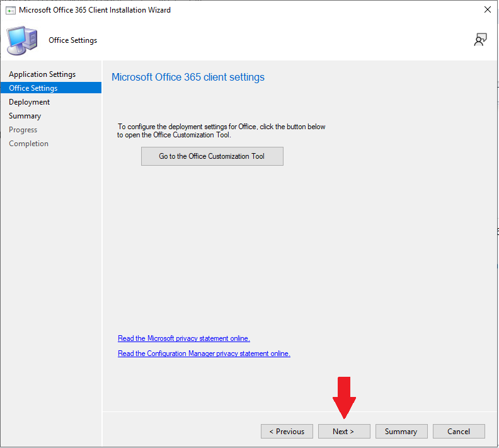Open the Summary step in the sidebar
The width and height of the screenshot is (499, 448).
(25, 116)
